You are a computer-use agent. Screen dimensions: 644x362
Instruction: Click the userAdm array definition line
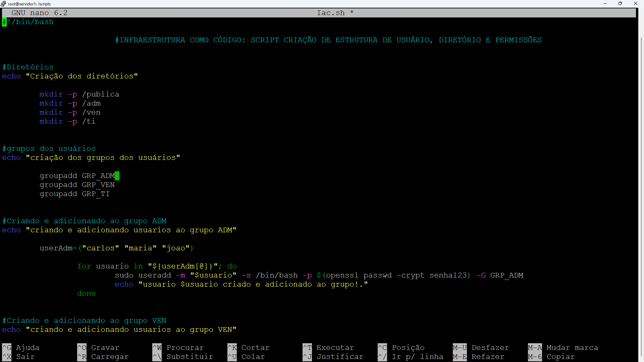tap(117, 248)
